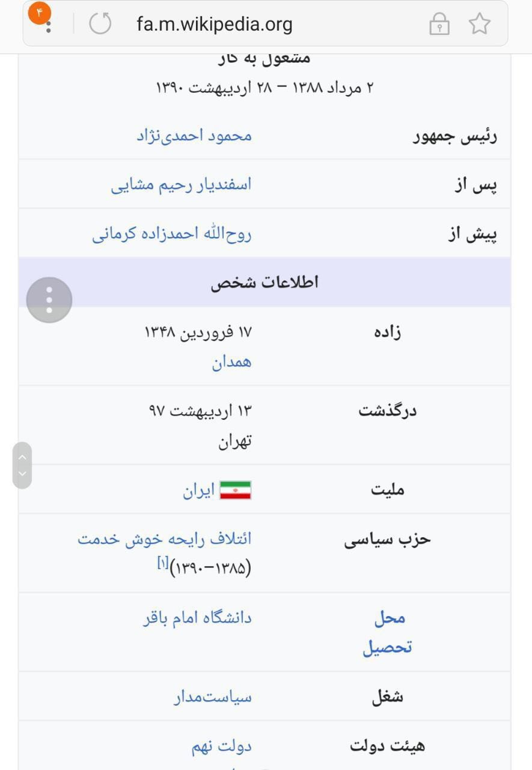Open the ائتلاف رایحه خوش خدمت link

click(164, 539)
